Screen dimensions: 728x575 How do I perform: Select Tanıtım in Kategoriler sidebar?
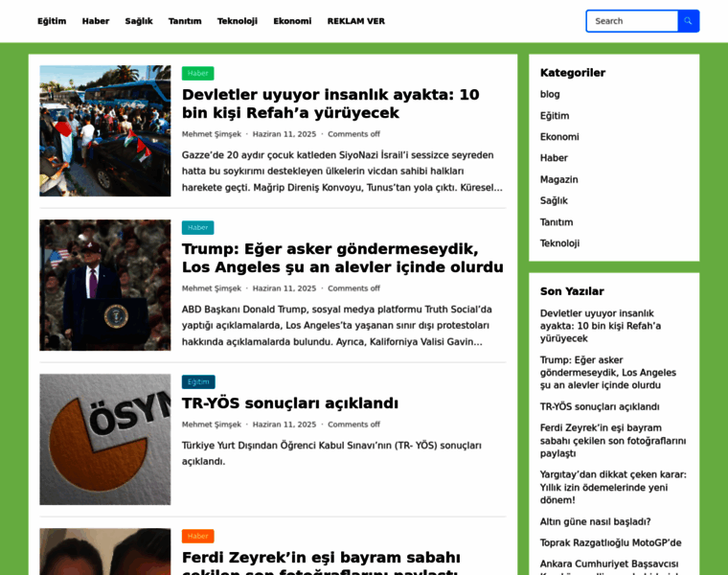coord(557,222)
